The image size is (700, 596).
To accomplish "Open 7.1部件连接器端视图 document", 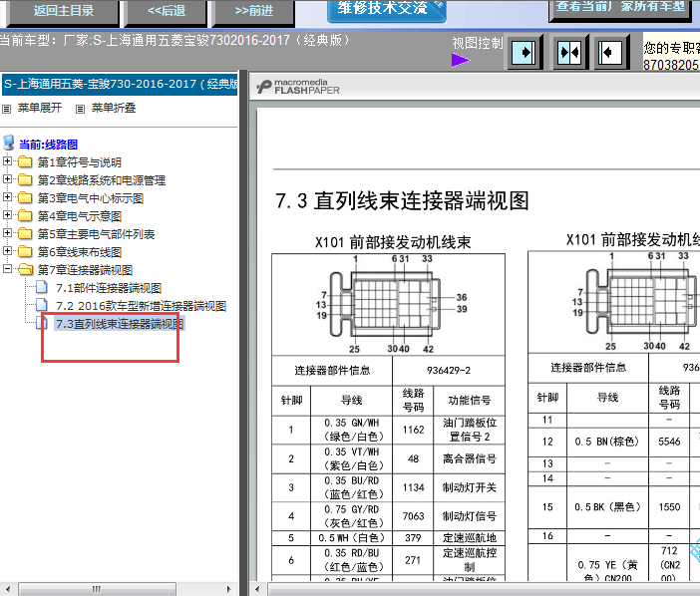I will [x=109, y=288].
